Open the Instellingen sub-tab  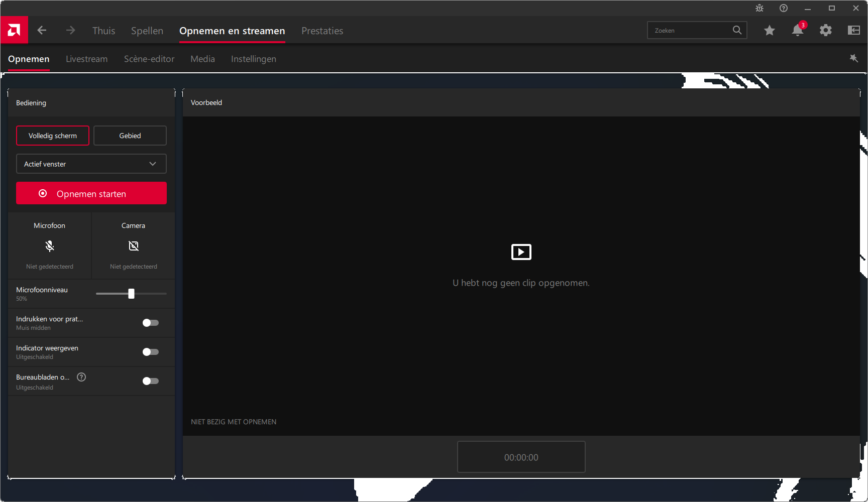click(254, 59)
